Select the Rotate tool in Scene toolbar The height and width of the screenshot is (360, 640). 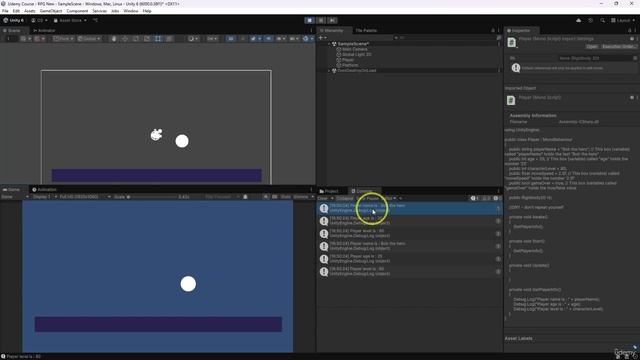click(136, 39)
